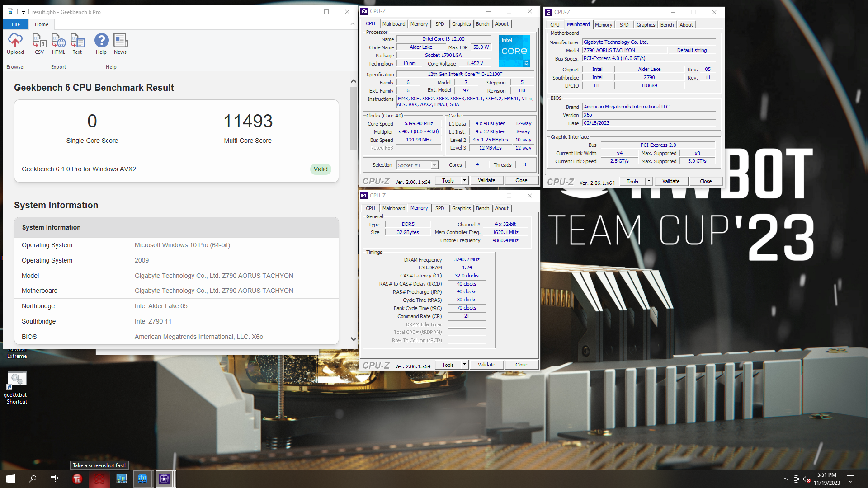The image size is (868, 488).
Task: Click CPU-Z icon in Memory window title bar
Action: point(364,196)
